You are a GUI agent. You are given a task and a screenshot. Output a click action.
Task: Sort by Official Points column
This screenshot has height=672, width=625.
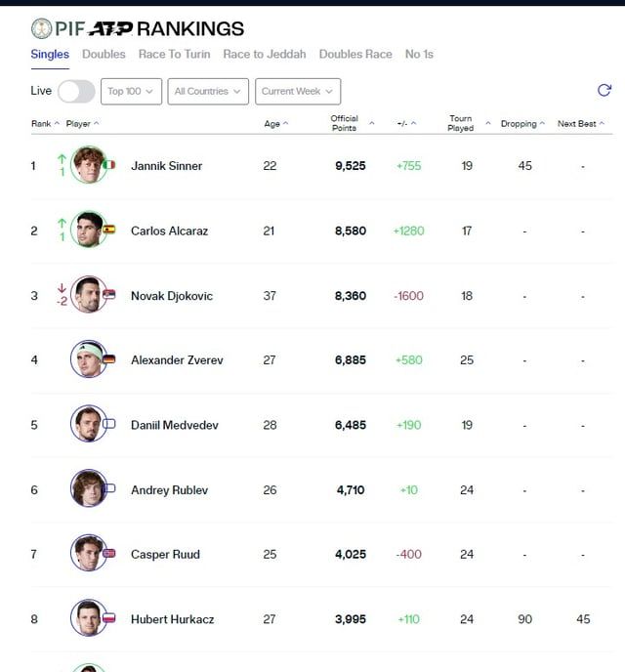(x=345, y=123)
